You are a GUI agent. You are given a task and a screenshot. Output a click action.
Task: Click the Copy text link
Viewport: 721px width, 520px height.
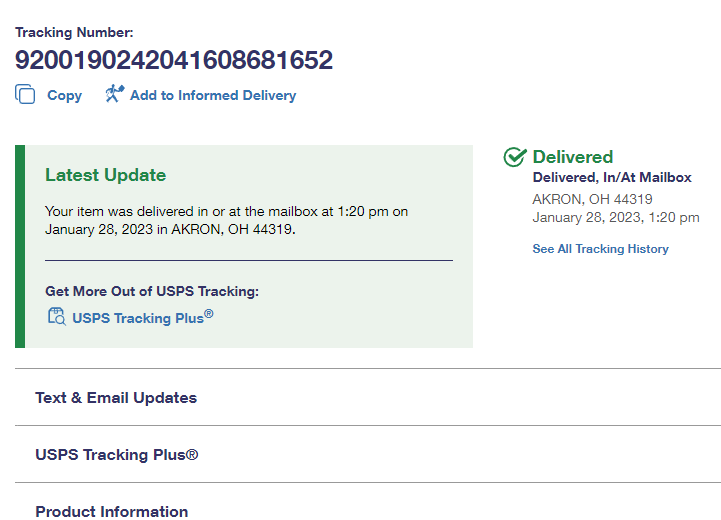pyautogui.click(x=64, y=95)
